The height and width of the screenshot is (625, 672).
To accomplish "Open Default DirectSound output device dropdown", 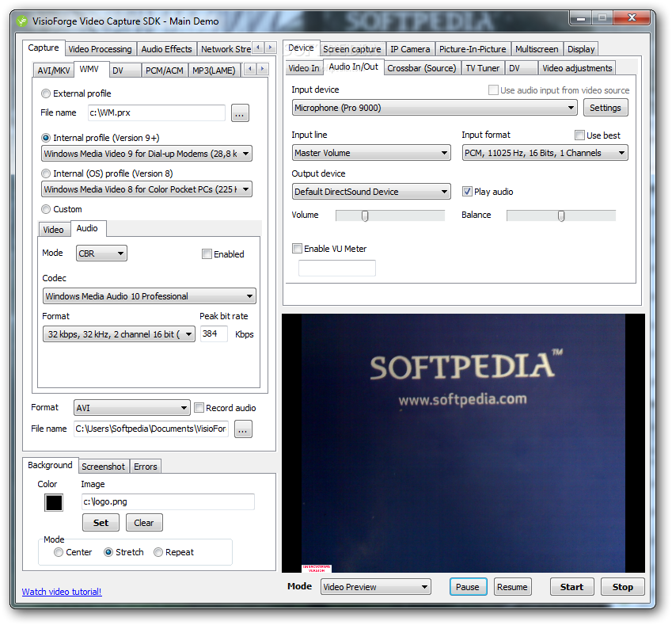I will tap(371, 192).
